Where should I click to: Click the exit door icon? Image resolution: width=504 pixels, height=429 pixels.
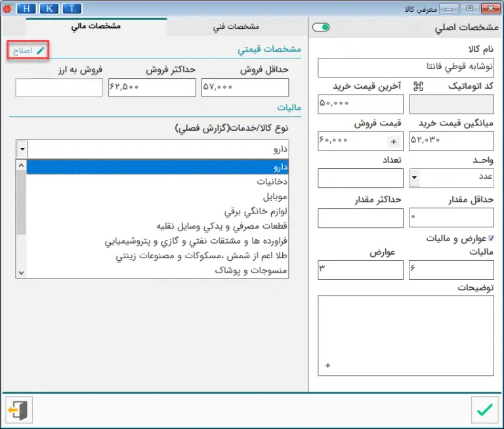[18, 410]
